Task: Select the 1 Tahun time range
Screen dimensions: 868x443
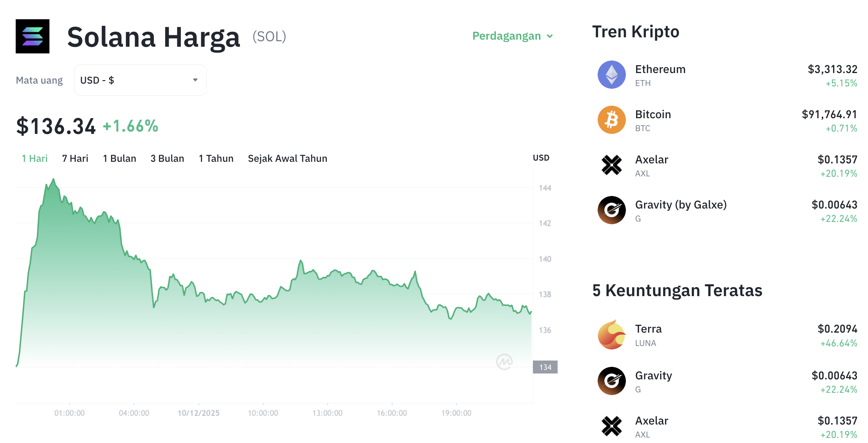Action: pos(216,159)
